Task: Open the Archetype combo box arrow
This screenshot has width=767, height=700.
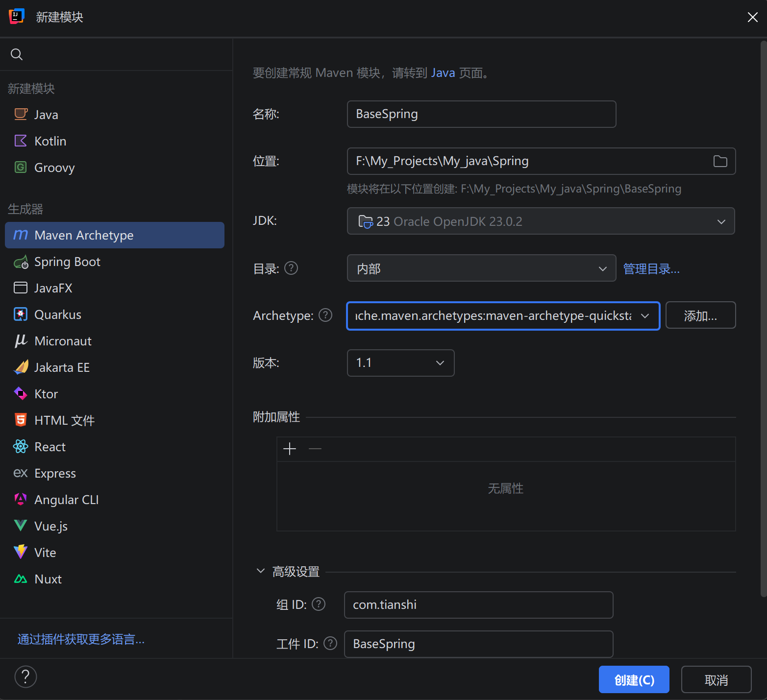Action: (645, 316)
